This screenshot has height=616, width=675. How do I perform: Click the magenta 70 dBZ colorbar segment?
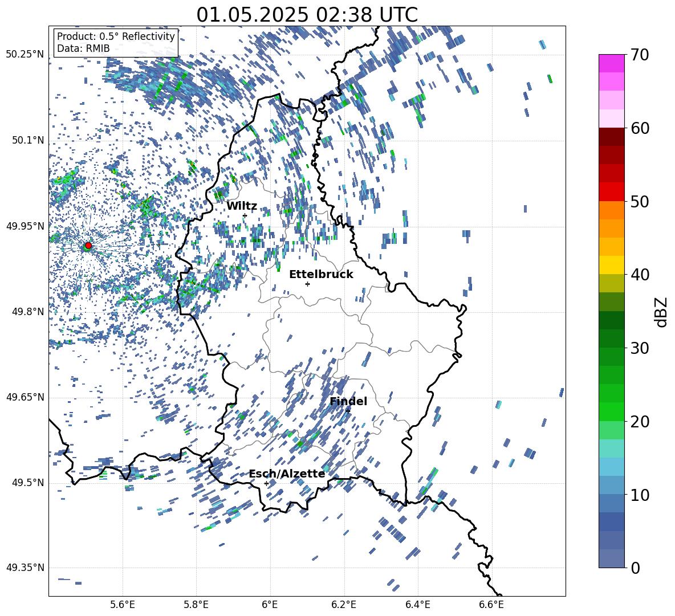pos(611,63)
